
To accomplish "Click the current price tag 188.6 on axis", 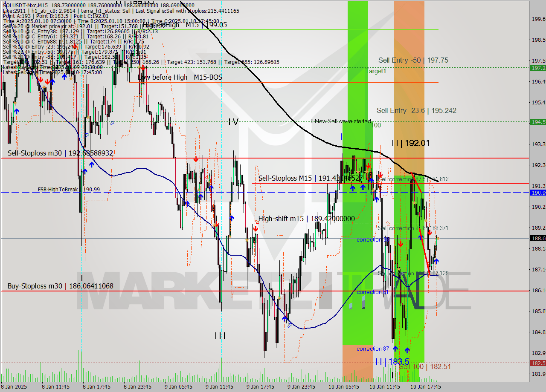I will [537, 238].
